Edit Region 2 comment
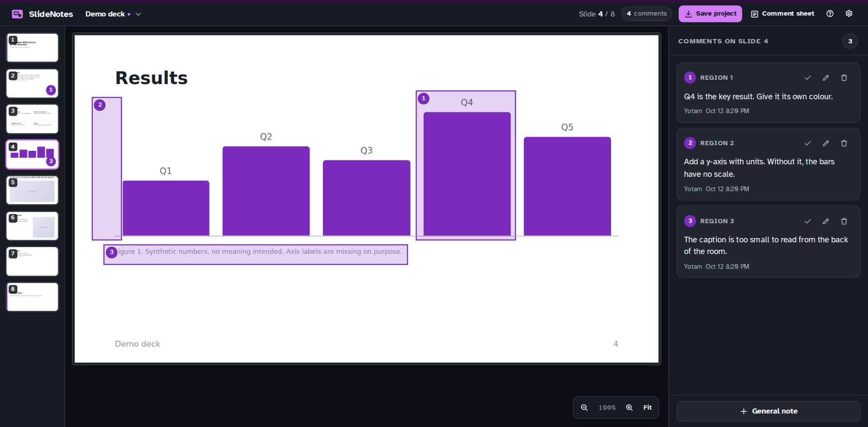 [826, 143]
